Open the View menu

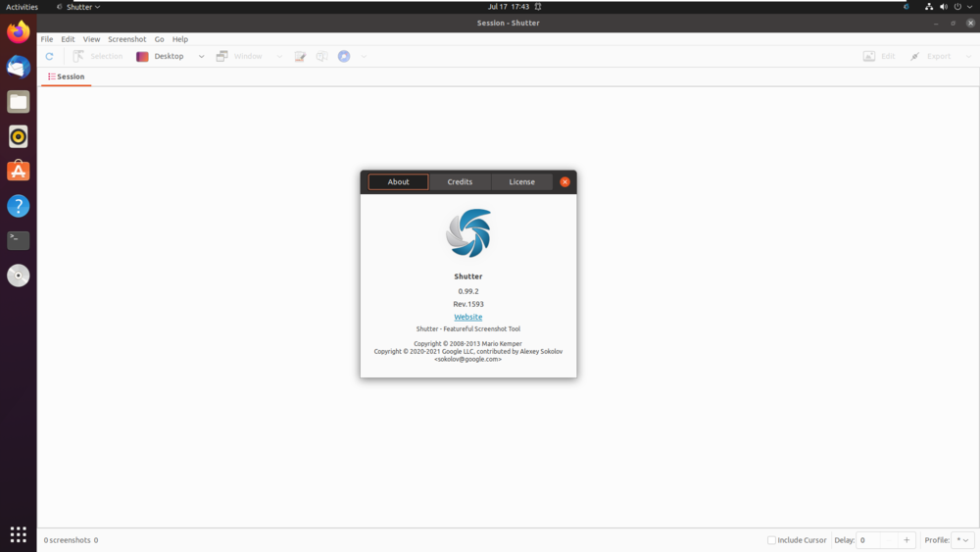91,39
